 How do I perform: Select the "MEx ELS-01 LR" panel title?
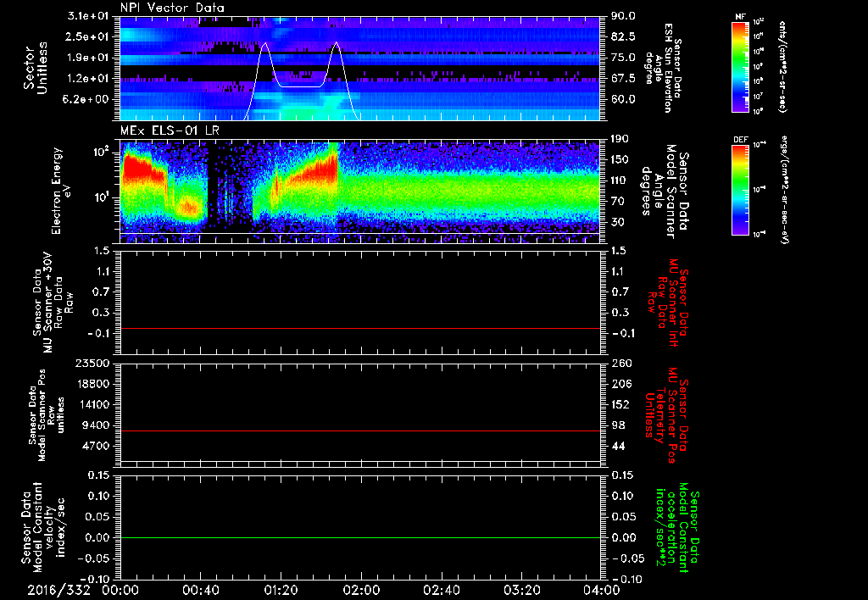click(170, 131)
